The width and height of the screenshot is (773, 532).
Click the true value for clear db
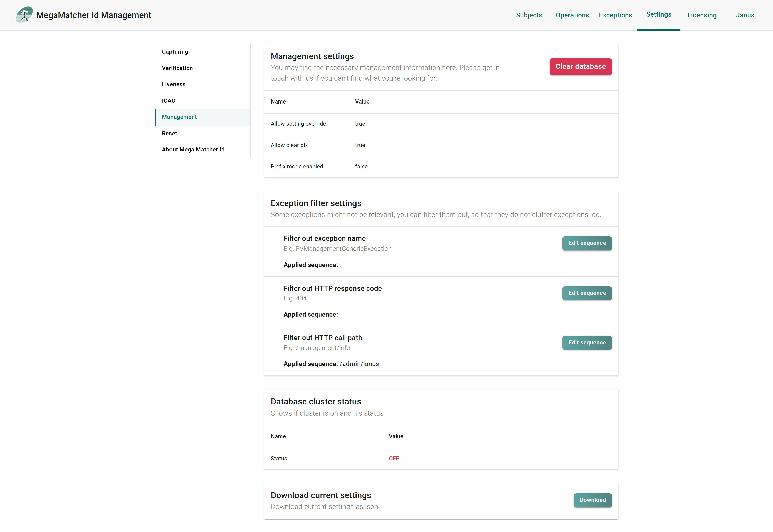click(360, 145)
